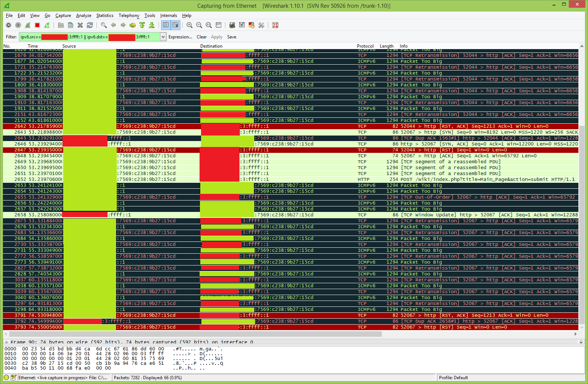The height and width of the screenshot is (384, 588).
Task: Click inside the display filter field
Action: [90, 37]
